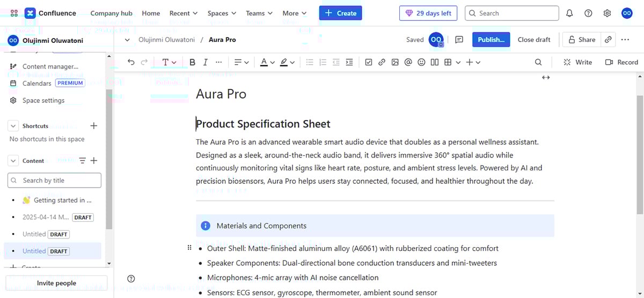Viewport: 644px width, 298px height.
Task: Click the mention (@) icon
Action: tap(408, 62)
